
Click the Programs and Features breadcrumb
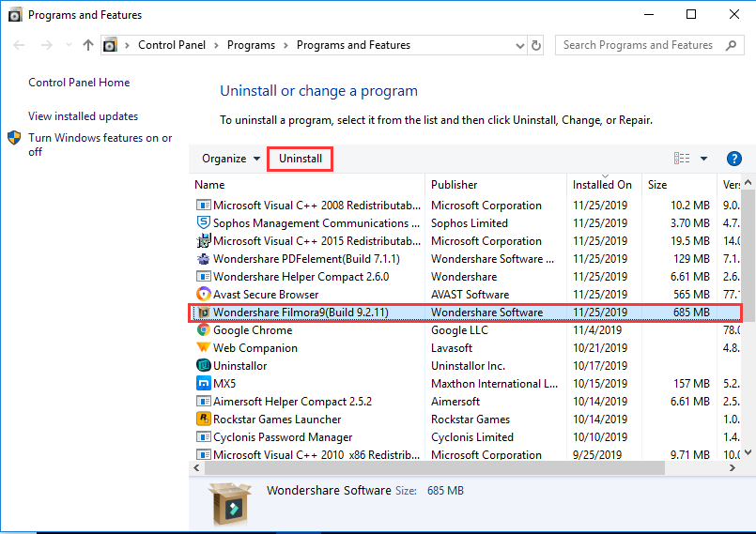[x=353, y=45]
